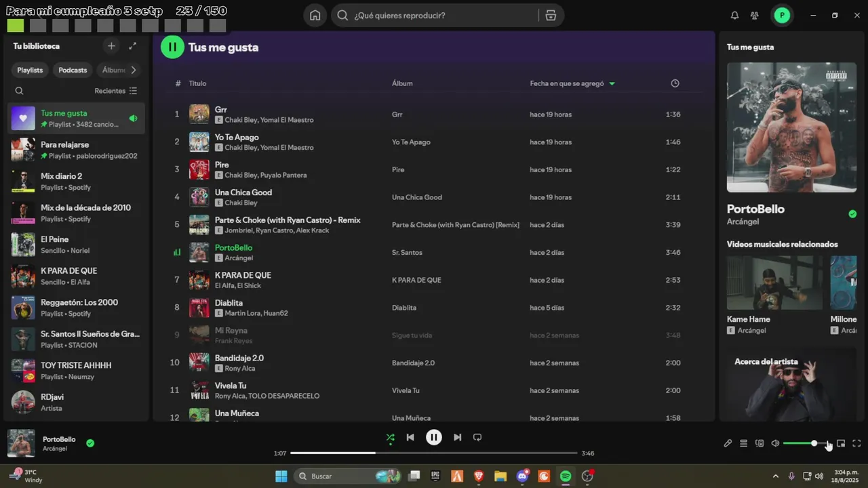This screenshot has height=488, width=868.
Task: Toggle shuffle playback
Action: click(x=390, y=437)
